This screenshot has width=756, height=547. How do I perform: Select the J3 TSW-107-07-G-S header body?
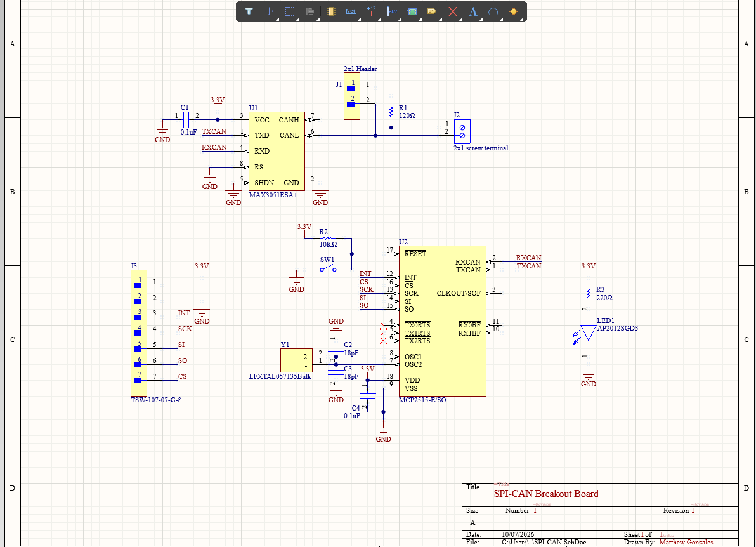[139, 333]
